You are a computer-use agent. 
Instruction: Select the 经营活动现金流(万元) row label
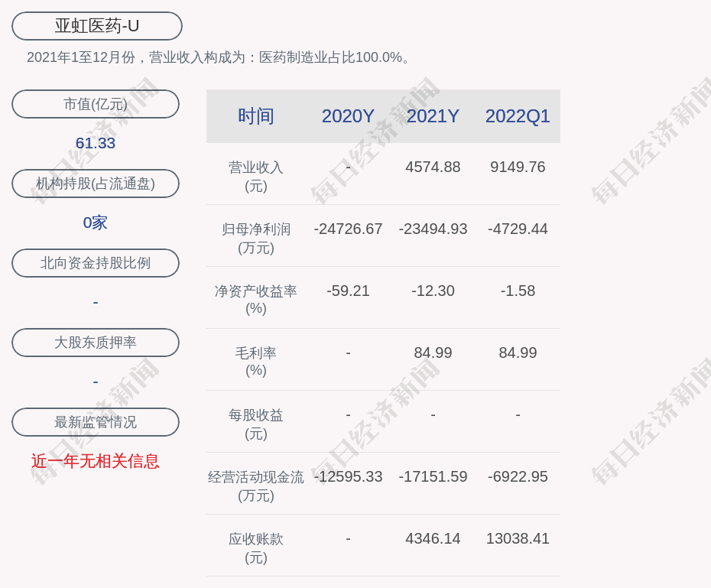pyautogui.click(x=256, y=486)
